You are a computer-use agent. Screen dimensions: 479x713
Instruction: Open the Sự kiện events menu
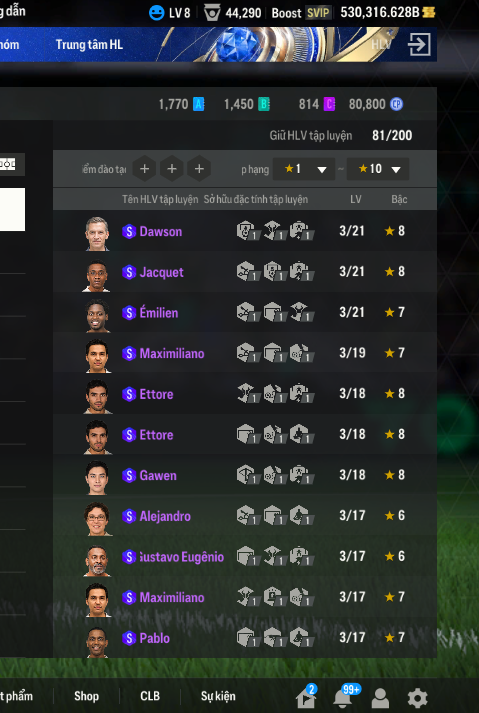218,697
